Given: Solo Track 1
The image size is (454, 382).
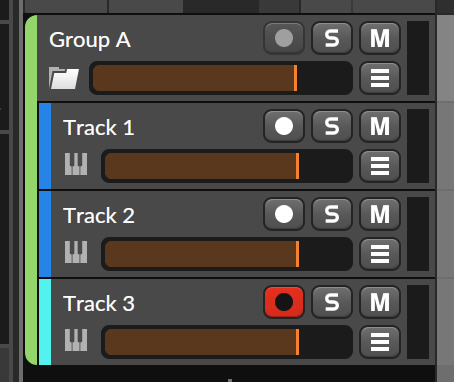Looking at the screenshot, I should [332, 126].
